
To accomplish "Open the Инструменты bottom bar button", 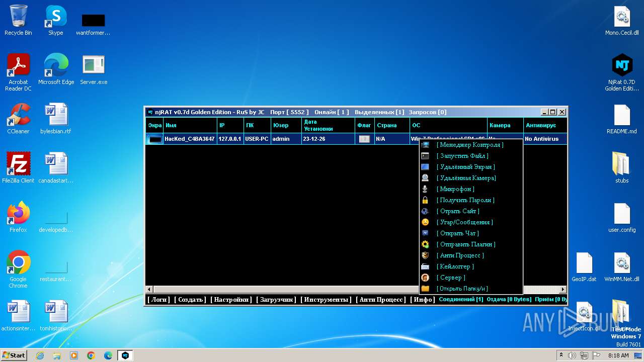I will 326,300.
